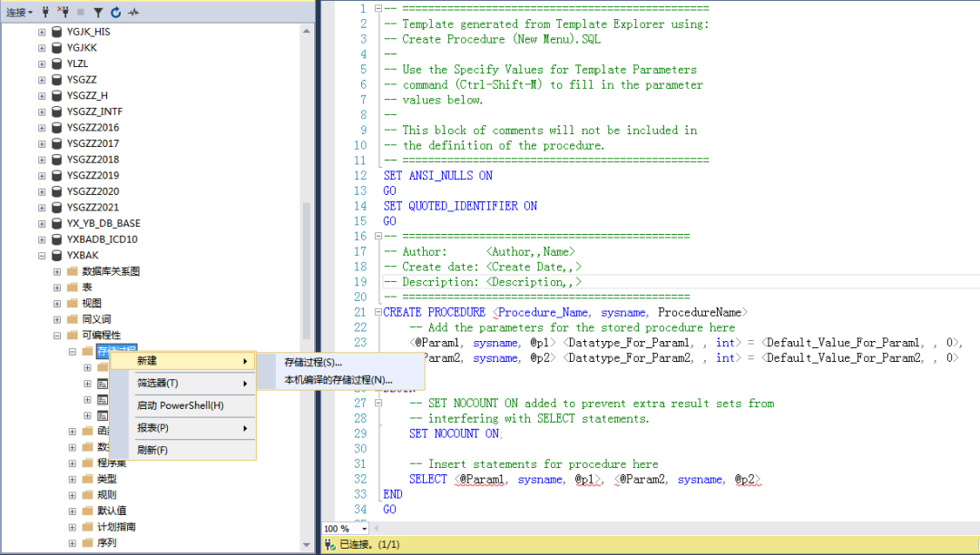Click the connection status icon in status bar
The image size is (980, 555).
[x=330, y=545]
